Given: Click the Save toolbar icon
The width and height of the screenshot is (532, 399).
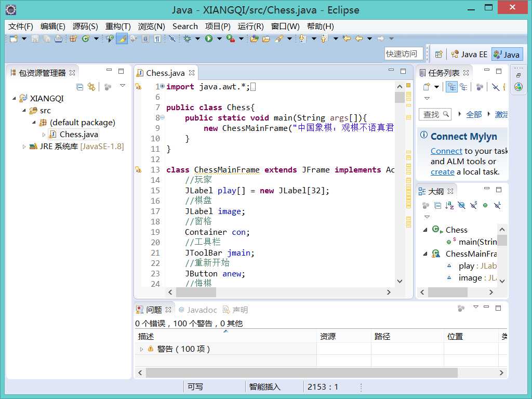Looking at the screenshot, I should [35, 38].
